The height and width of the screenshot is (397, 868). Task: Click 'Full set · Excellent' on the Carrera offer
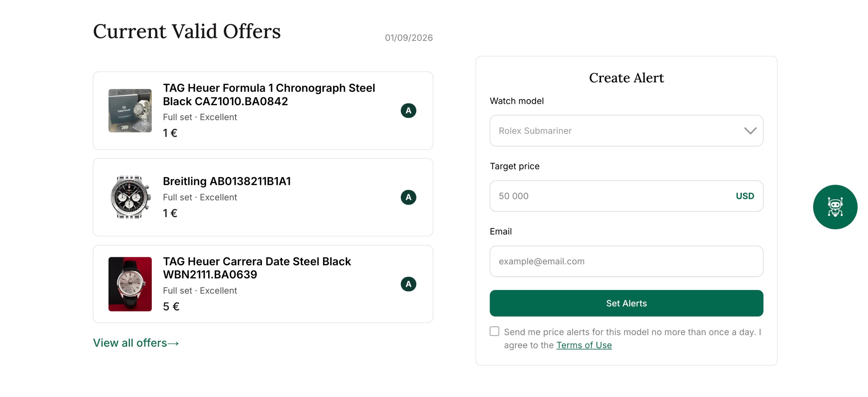pos(200,290)
